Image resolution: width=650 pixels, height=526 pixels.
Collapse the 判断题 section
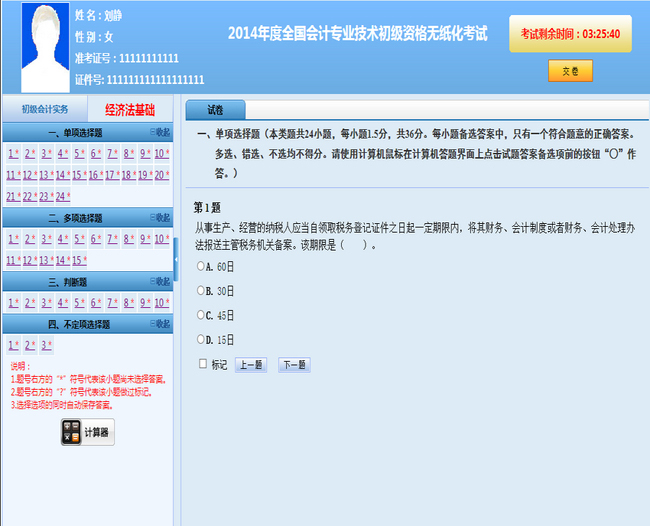159,282
